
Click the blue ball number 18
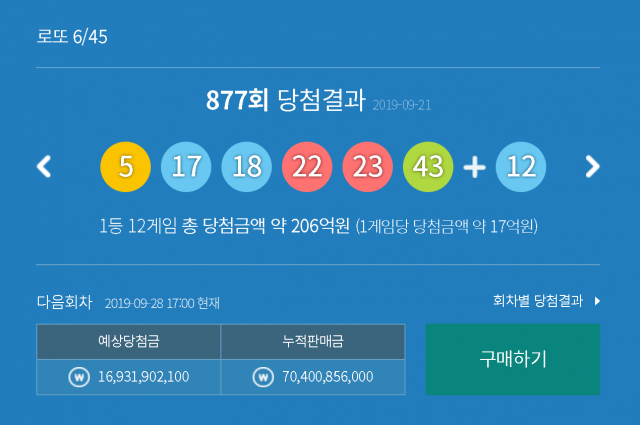(x=247, y=167)
